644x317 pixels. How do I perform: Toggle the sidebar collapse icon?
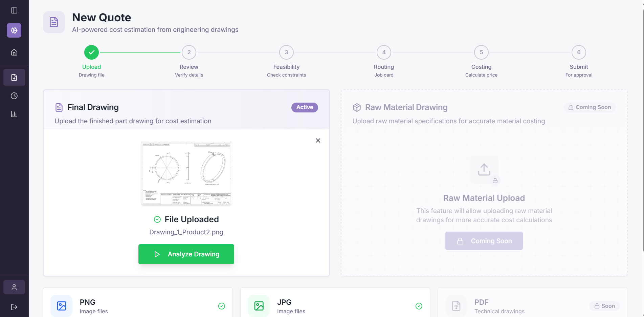pyautogui.click(x=14, y=10)
